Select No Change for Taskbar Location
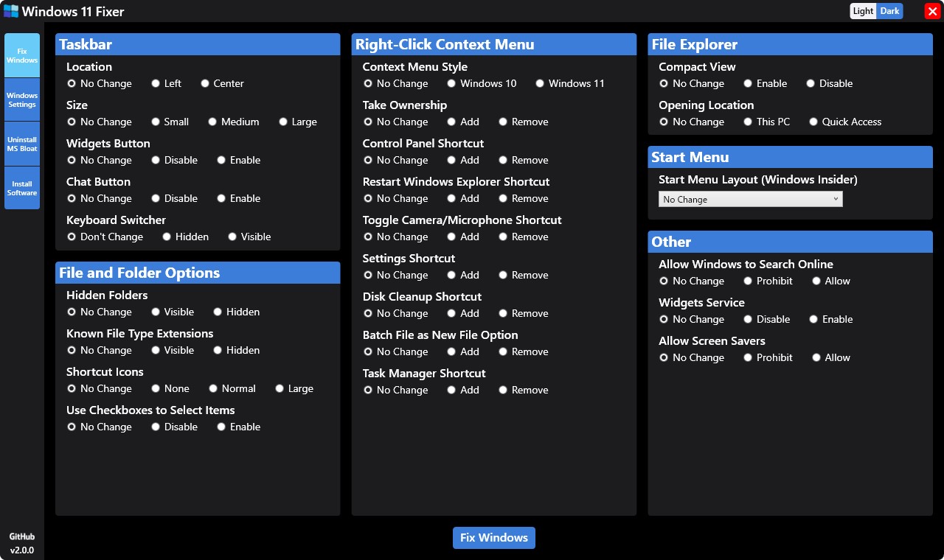The image size is (944, 560). tap(100, 83)
